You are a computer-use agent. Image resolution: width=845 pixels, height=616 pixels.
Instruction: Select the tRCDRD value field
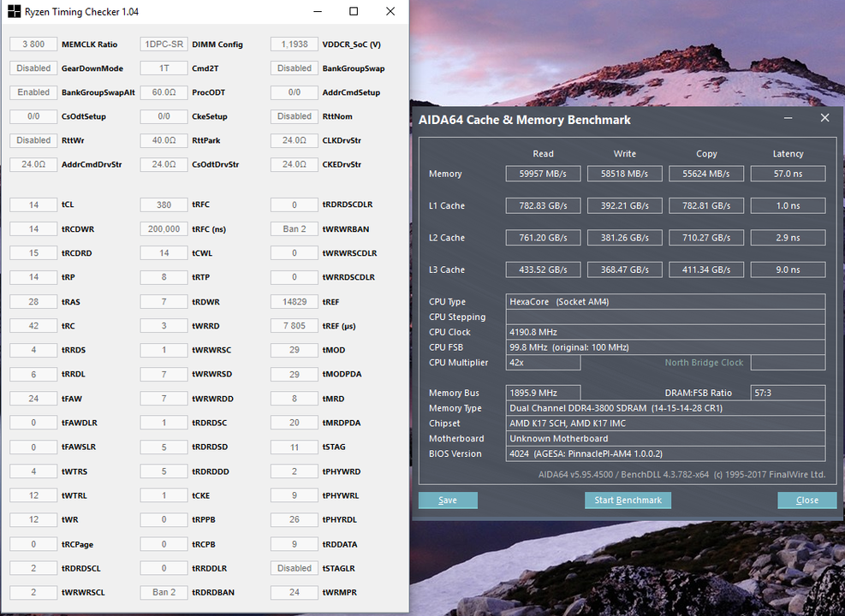33,253
